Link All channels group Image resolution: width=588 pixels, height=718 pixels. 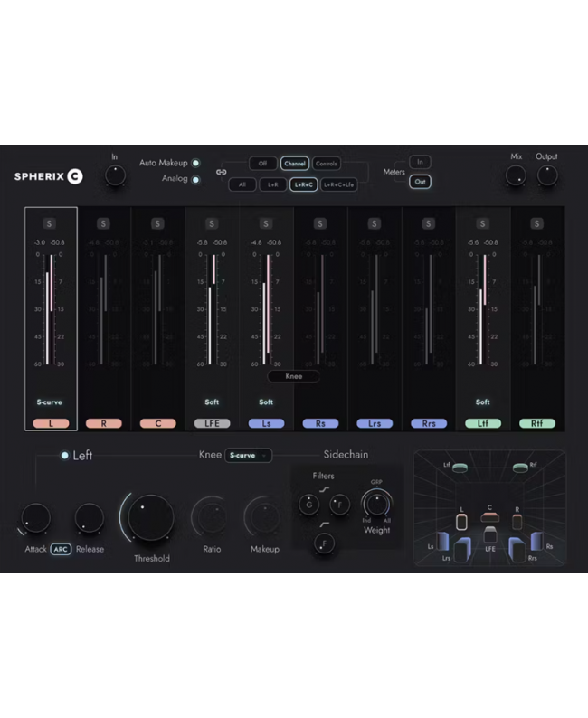coord(242,184)
